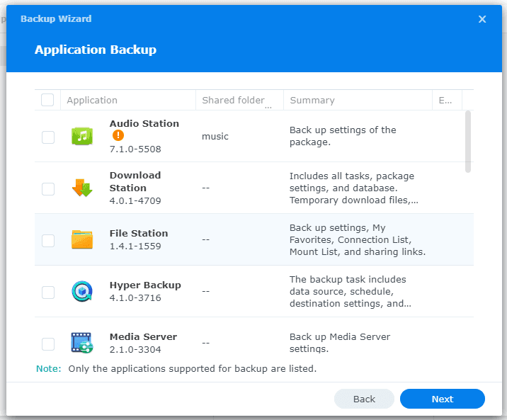Check the File Station backup checkbox
The width and height of the screenshot is (507, 420).
pyautogui.click(x=48, y=240)
